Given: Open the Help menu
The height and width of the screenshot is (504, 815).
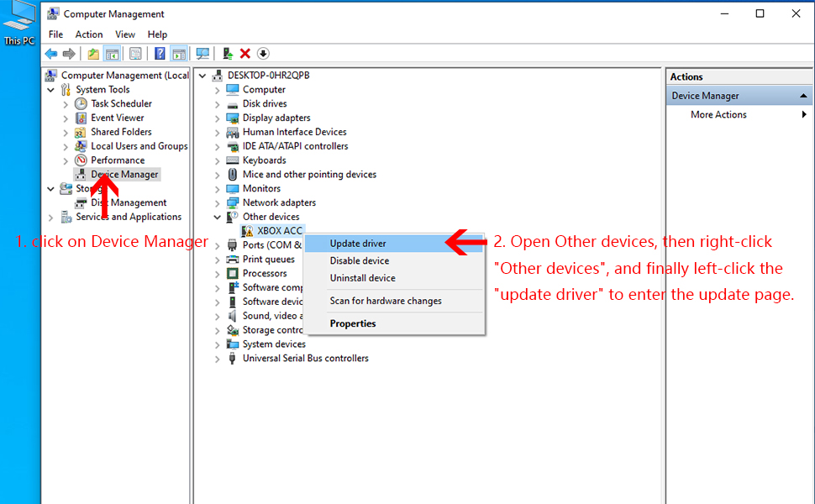Looking at the screenshot, I should click(157, 34).
